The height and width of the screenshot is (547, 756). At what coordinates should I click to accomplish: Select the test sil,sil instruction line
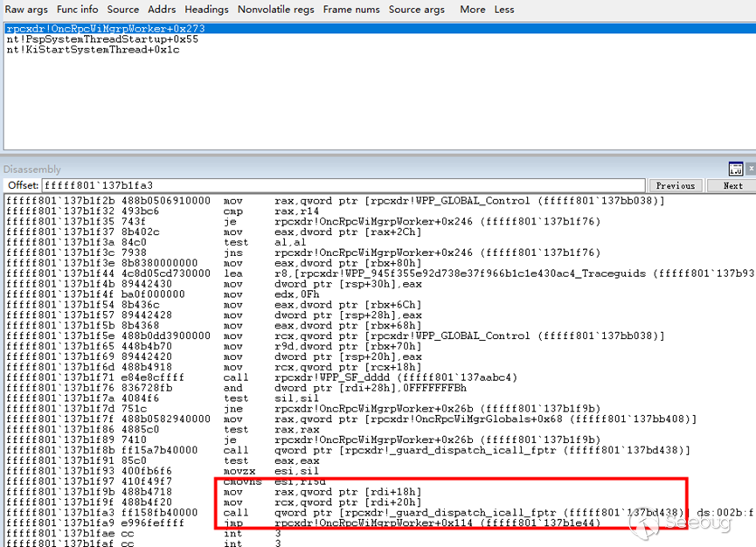tap(163, 398)
